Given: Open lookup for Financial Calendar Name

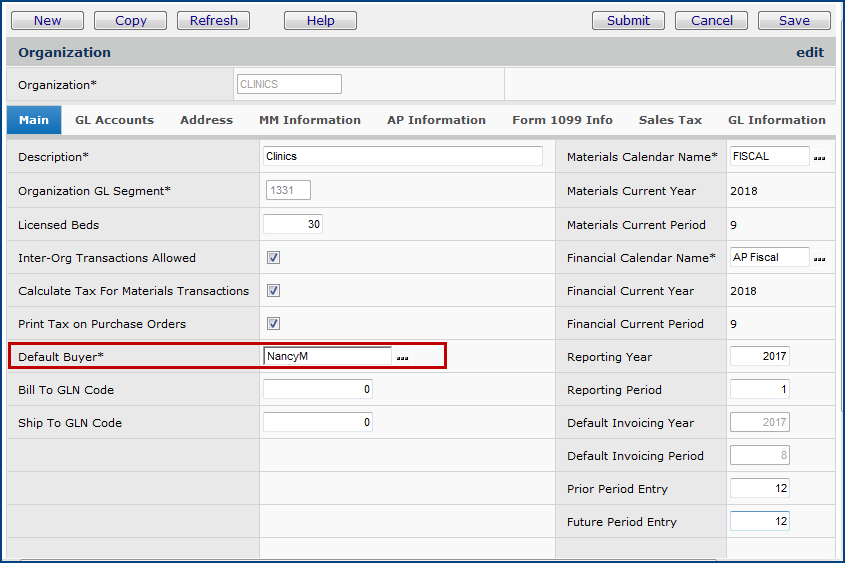Looking at the screenshot, I should click(x=820, y=259).
